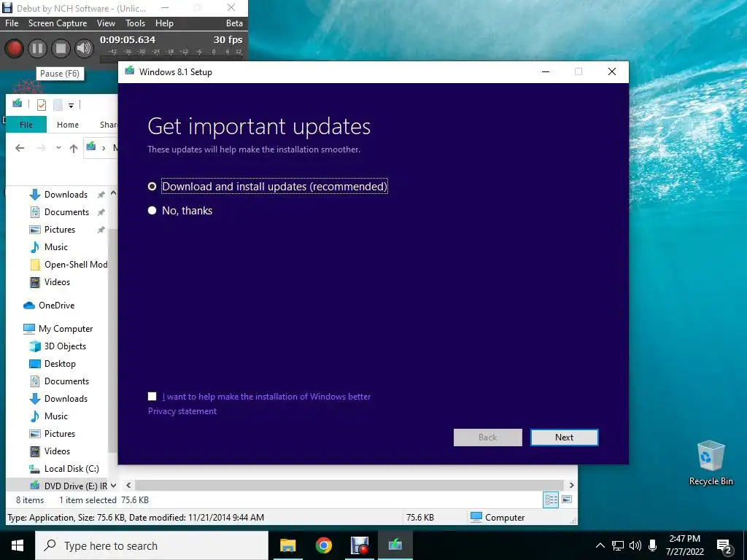Click the navigation pane scroll up arrow

[113, 192]
